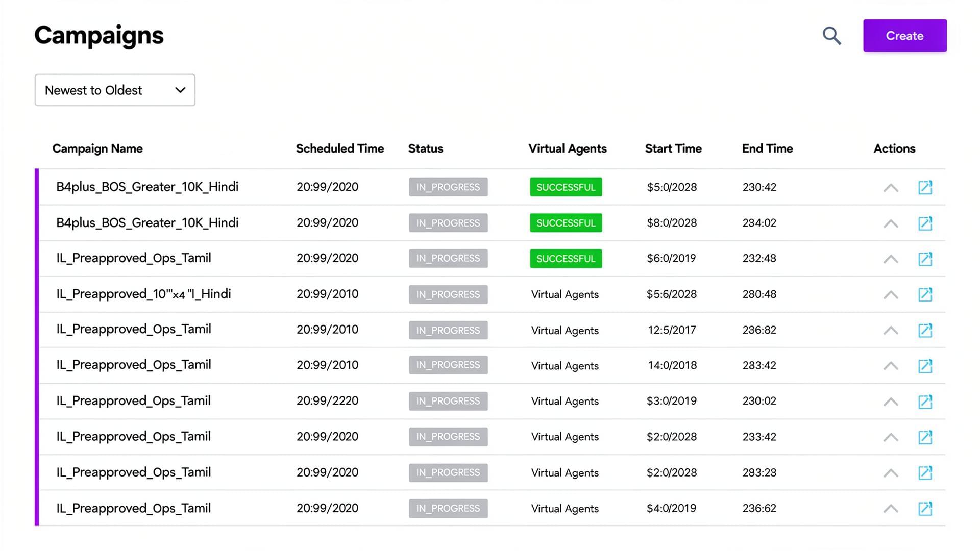Open the Newest to Oldest sort dropdown

tap(114, 90)
